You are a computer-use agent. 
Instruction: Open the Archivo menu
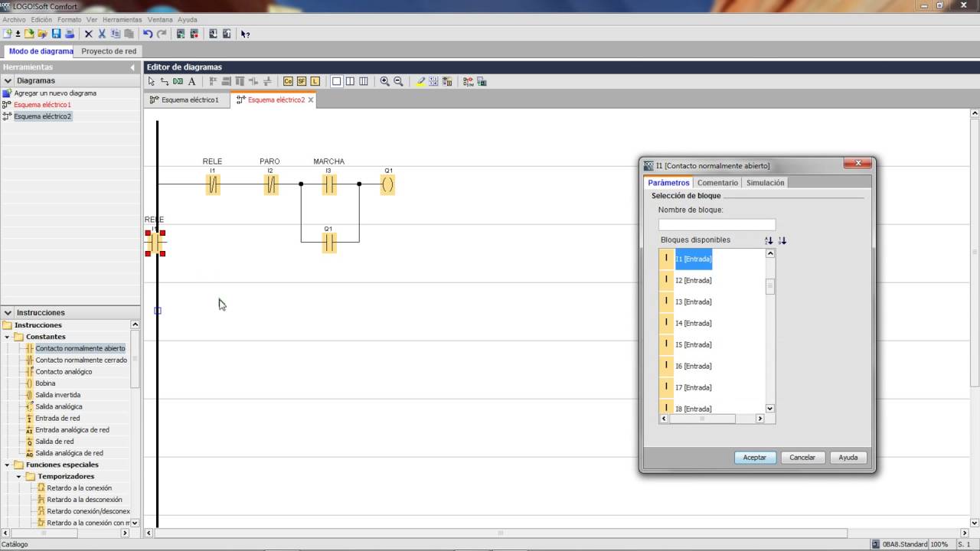14,20
